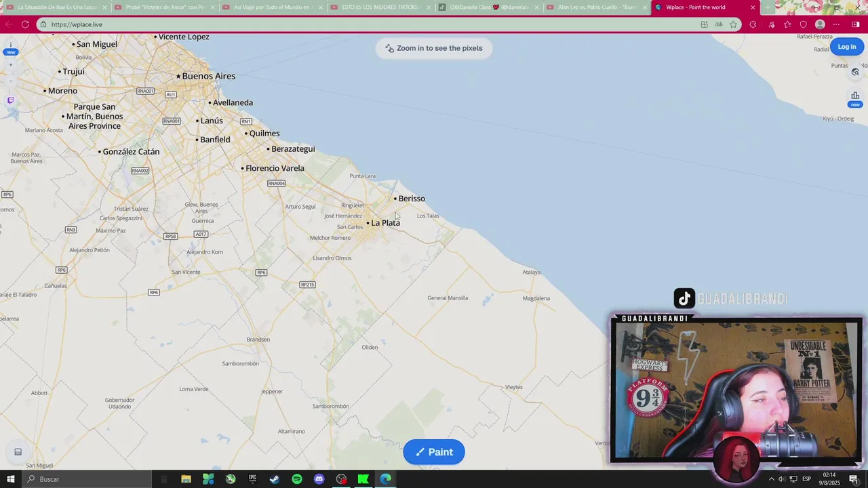Toggle the bottom-left map layer icon
This screenshot has width=868, height=488.
[x=18, y=452]
